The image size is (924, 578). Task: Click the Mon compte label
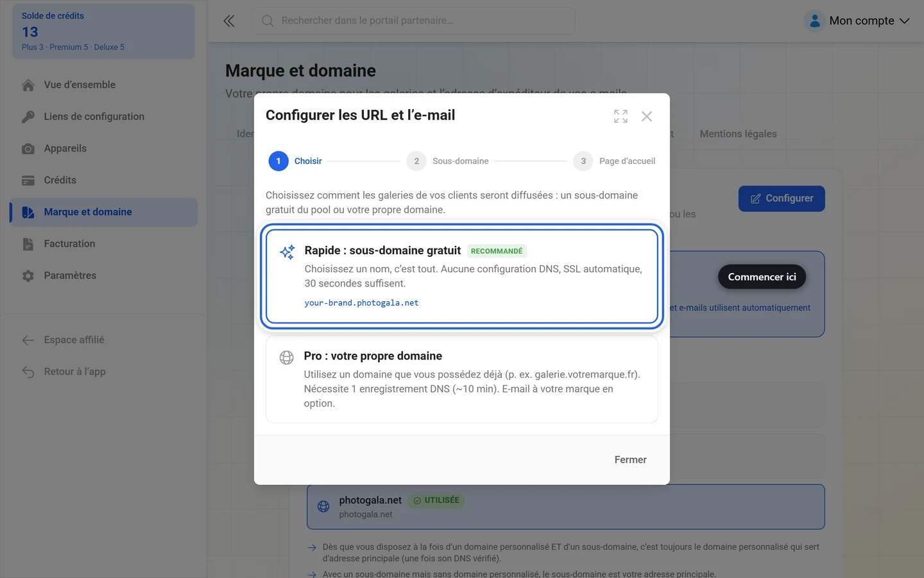(862, 21)
